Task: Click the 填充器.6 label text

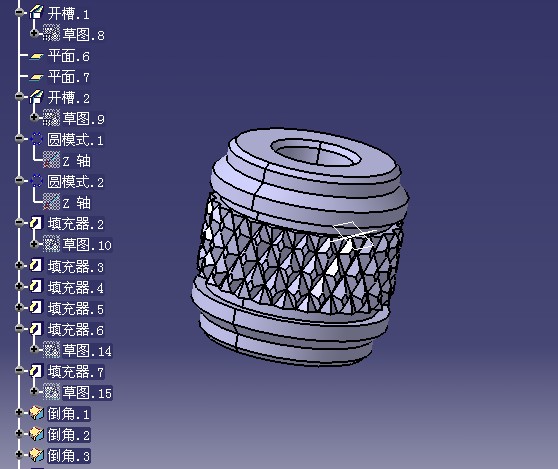Action: pos(76,330)
